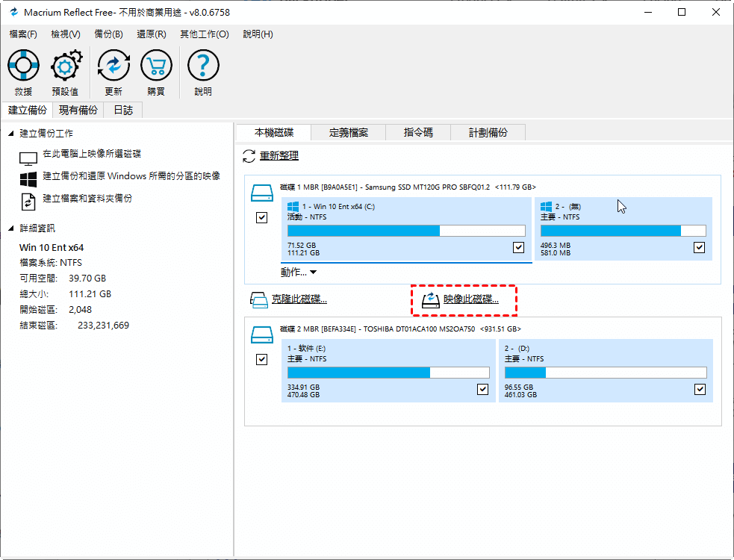Uncheck the (D:) partition checkbox
The width and height of the screenshot is (734, 560).
[700, 389]
